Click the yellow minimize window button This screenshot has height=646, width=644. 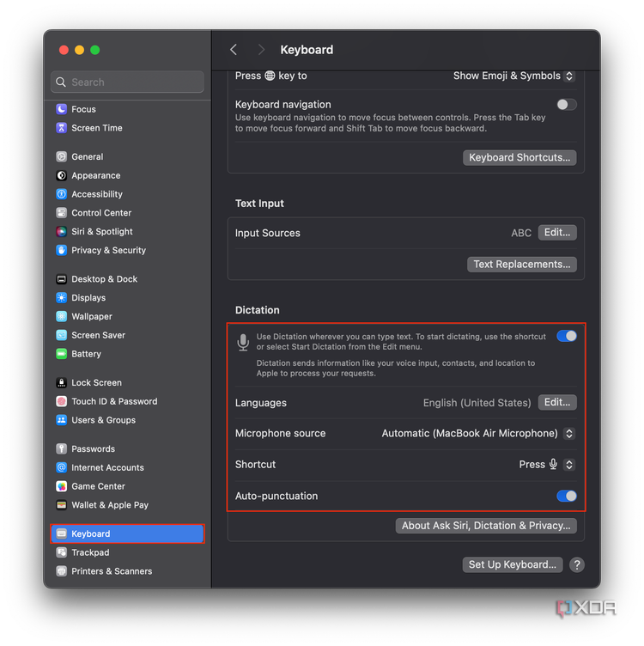pos(80,50)
